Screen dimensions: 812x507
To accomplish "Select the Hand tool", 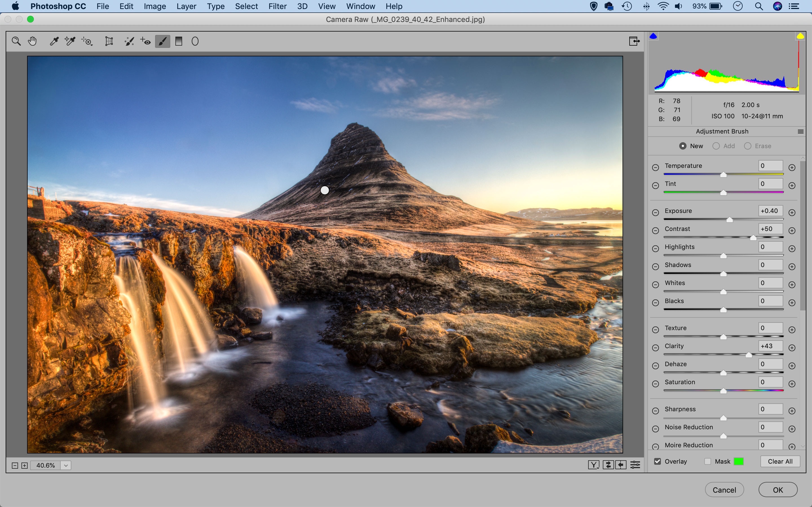I will [x=33, y=41].
